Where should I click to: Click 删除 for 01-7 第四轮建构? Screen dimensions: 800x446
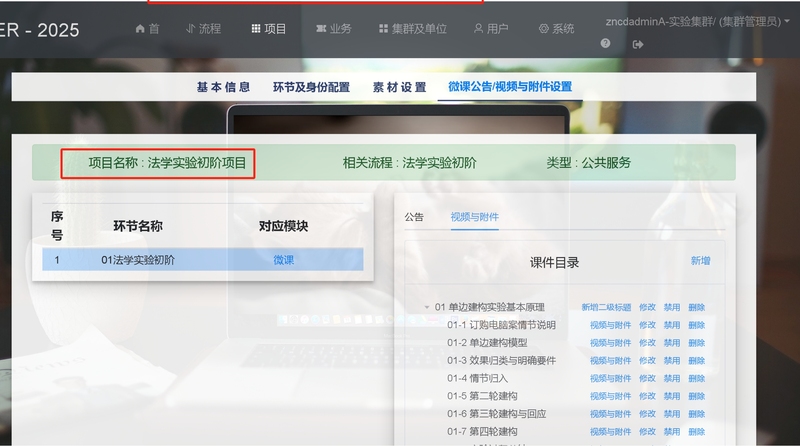(696, 432)
